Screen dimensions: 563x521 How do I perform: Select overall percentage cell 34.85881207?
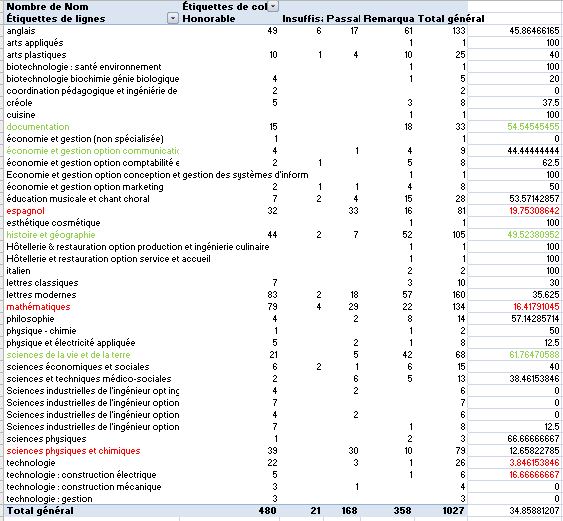pyautogui.click(x=534, y=511)
